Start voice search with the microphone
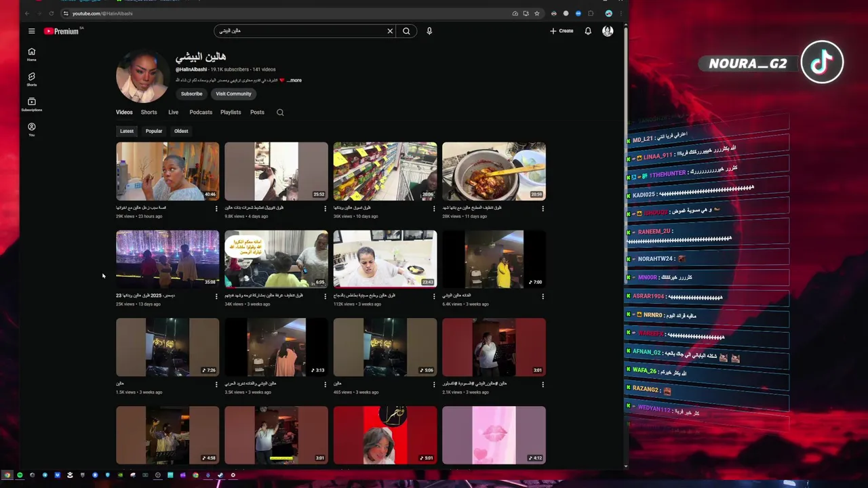This screenshot has width=868, height=488. pyautogui.click(x=429, y=31)
